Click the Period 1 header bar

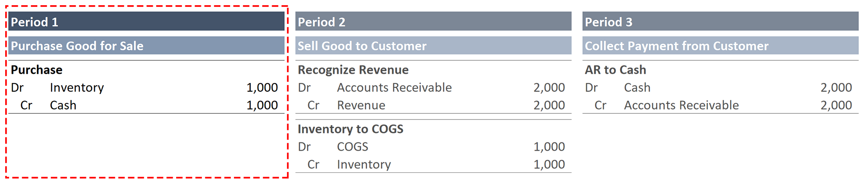(146, 21)
